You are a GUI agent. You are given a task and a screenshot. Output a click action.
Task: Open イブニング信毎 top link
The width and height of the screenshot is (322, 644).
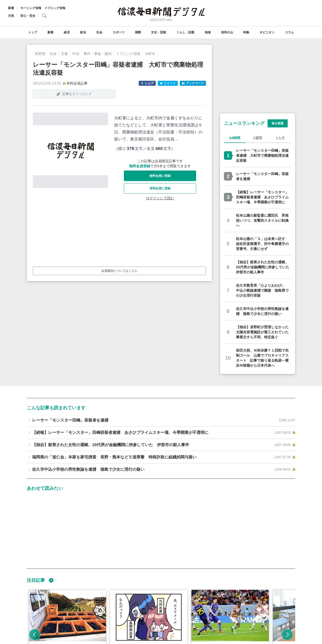point(55,8)
